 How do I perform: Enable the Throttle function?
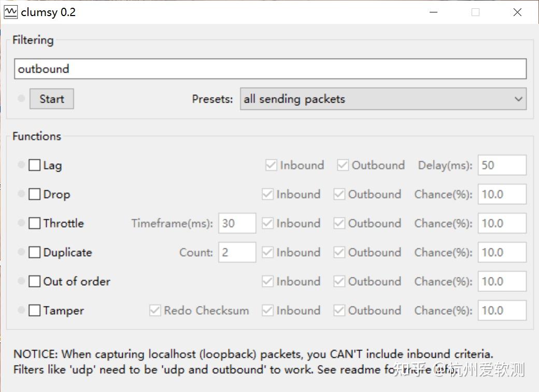coord(34,223)
